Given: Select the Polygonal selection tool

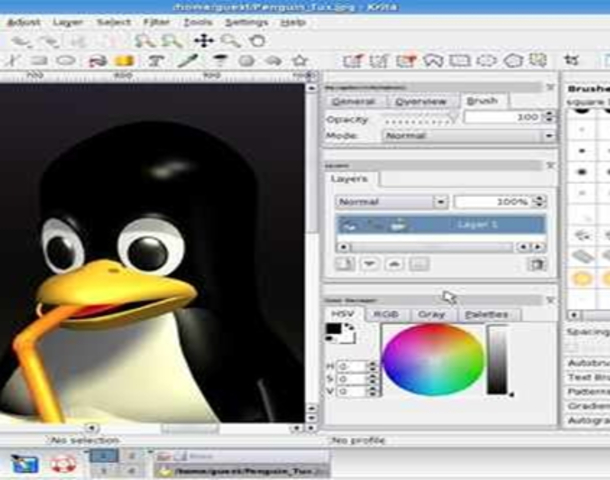Looking at the screenshot, I should coord(513,61).
